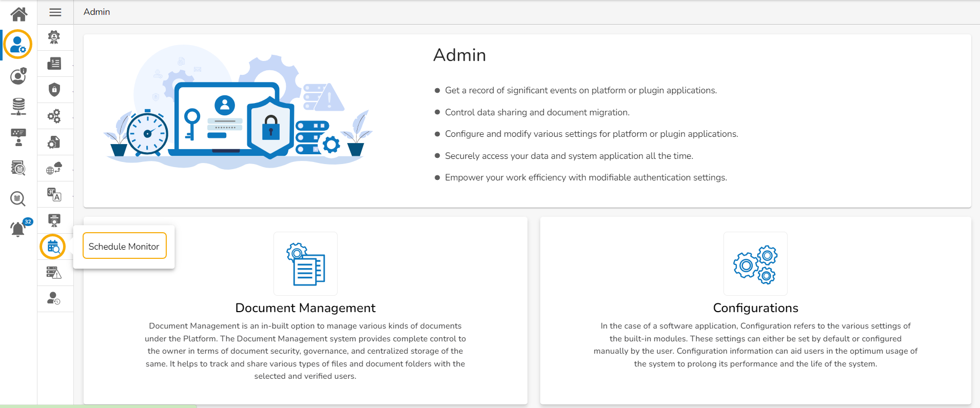
Task: Open the three-gears configurations sidebar icon
Action: [x=54, y=116]
